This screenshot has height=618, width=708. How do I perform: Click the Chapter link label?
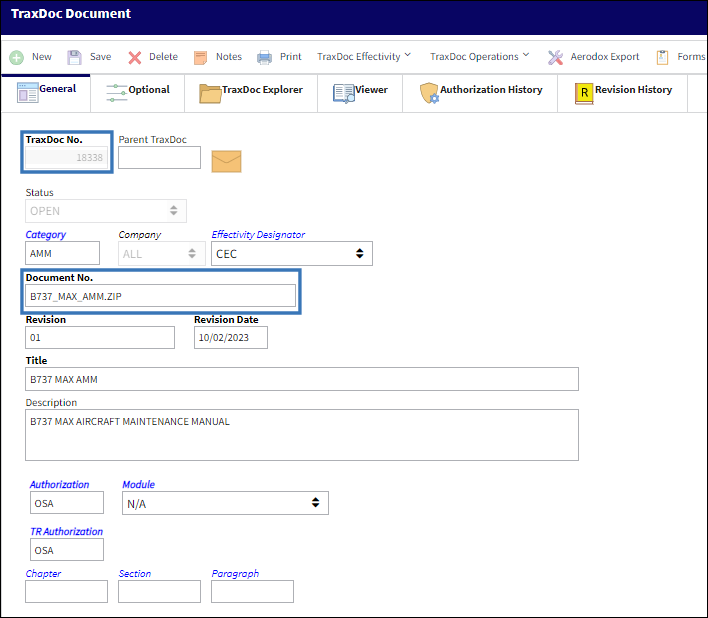(x=43, y=573)
